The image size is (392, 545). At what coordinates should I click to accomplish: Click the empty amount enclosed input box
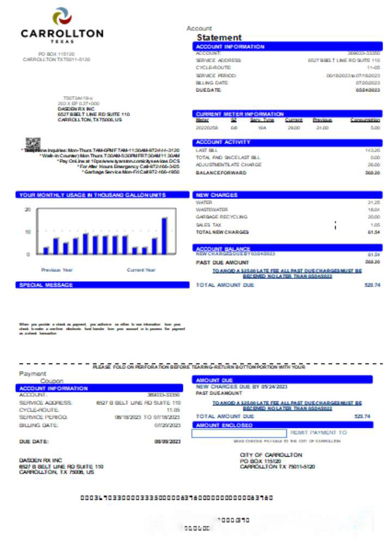tap(239, 433)
